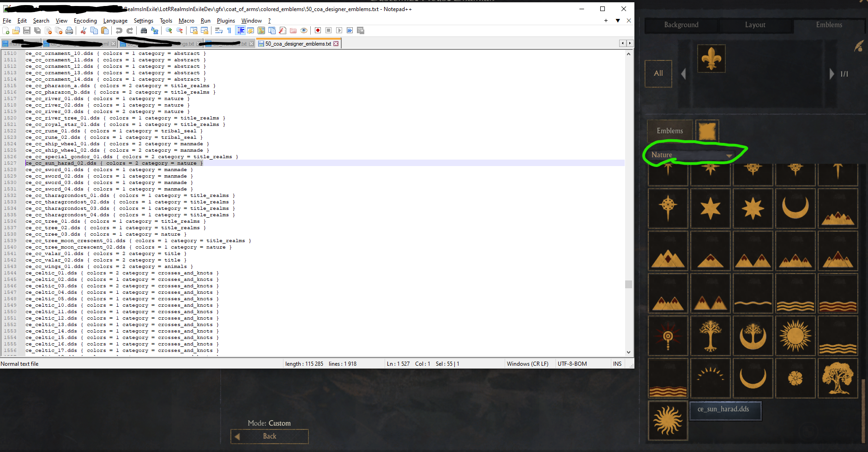Click the Save icon in Notepad++ toolbar
This screenshot has height=452, width=868.
(x=27, y=30)
